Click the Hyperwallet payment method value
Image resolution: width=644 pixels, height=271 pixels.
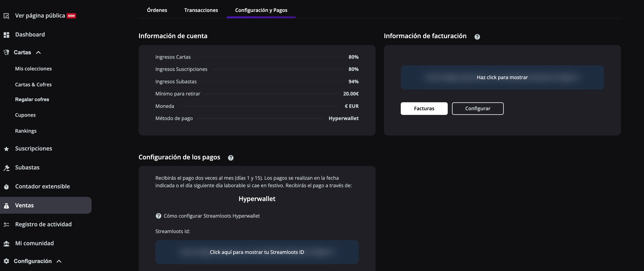point(343,118)
